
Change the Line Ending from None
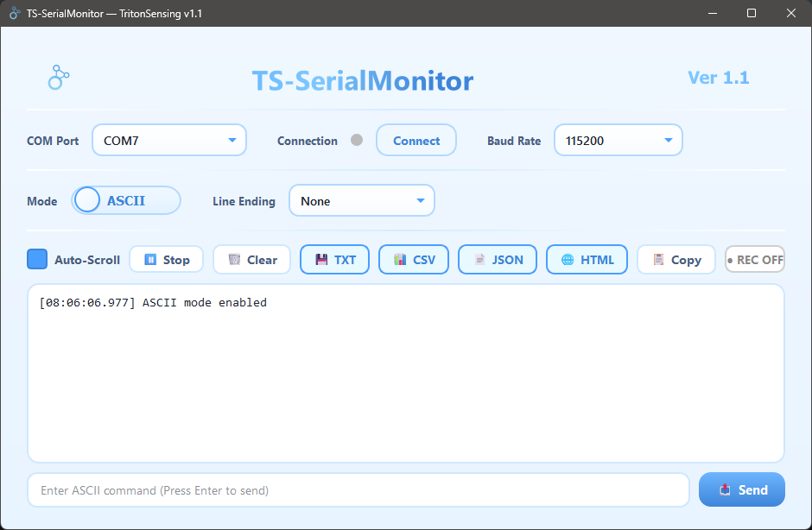pyautogui.click(x=361, y=199)
